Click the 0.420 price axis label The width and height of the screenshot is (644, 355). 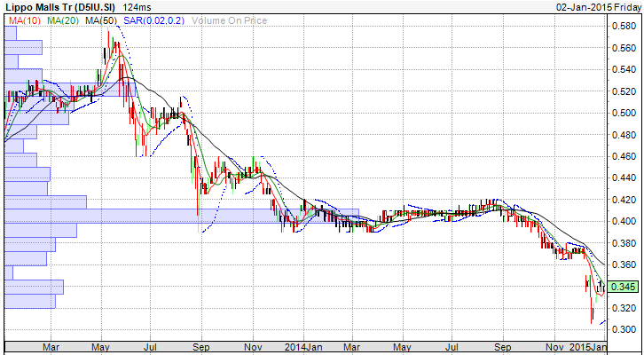pos(624,200)
